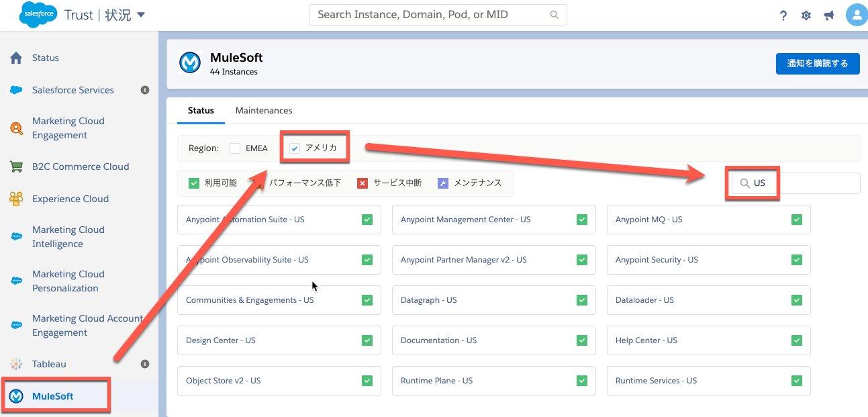Open Dataloader - US instance
This screenshot has width=868, height=417.
pos(709,300)
